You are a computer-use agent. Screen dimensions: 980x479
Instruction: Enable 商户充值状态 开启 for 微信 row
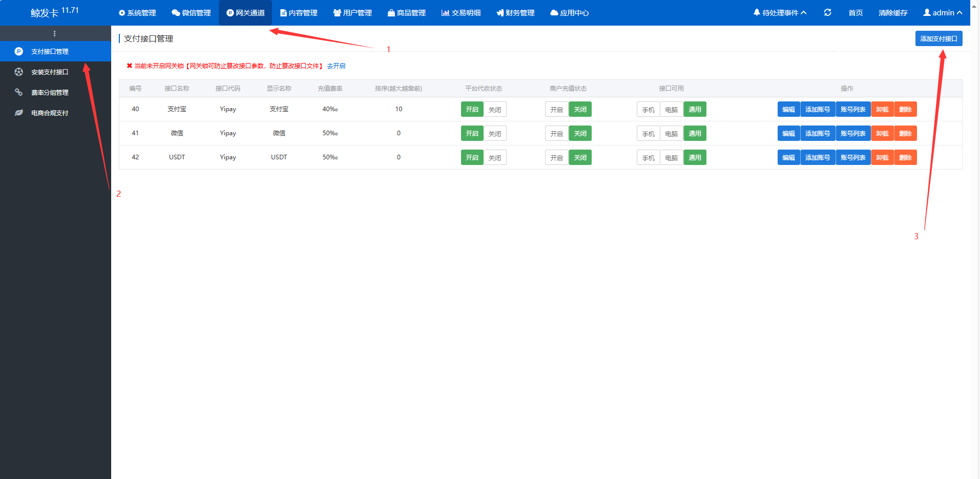pyautogui.click(x=556, y=134)
